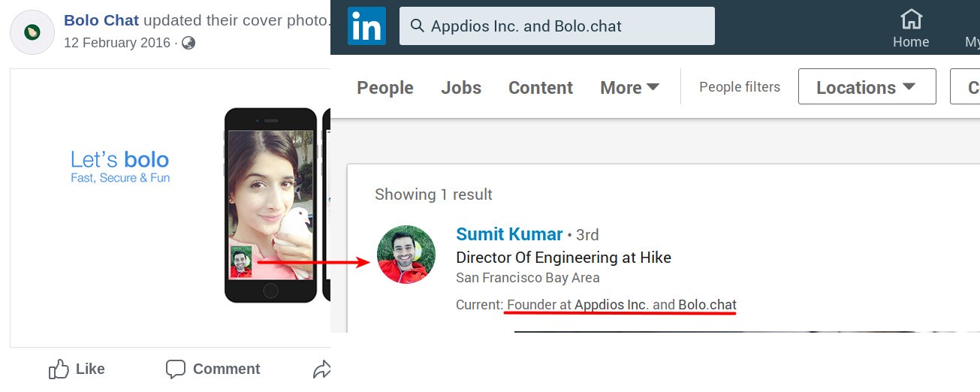Switch to the Jobs tab

click(x=461, y=88)
